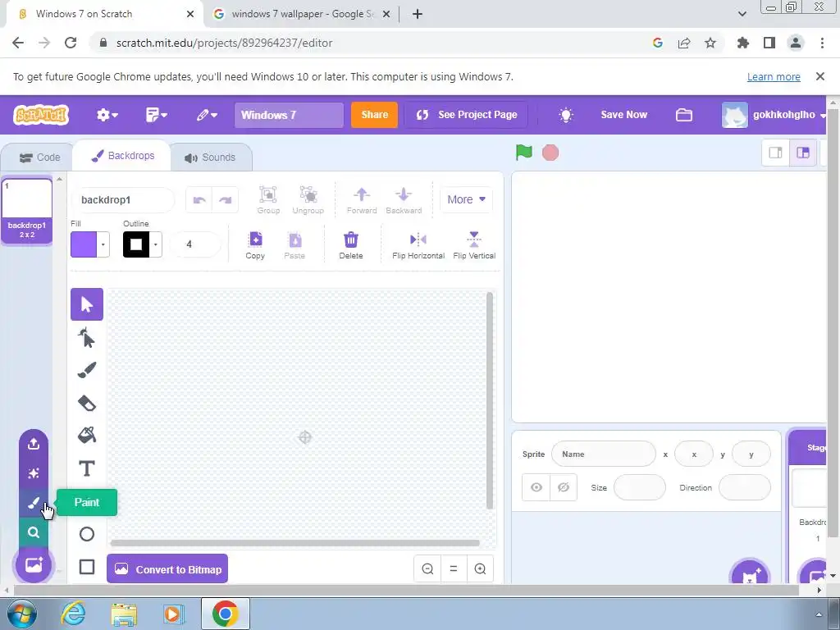
Task: Open the File menu dropdown
Action: pos(157,115)
